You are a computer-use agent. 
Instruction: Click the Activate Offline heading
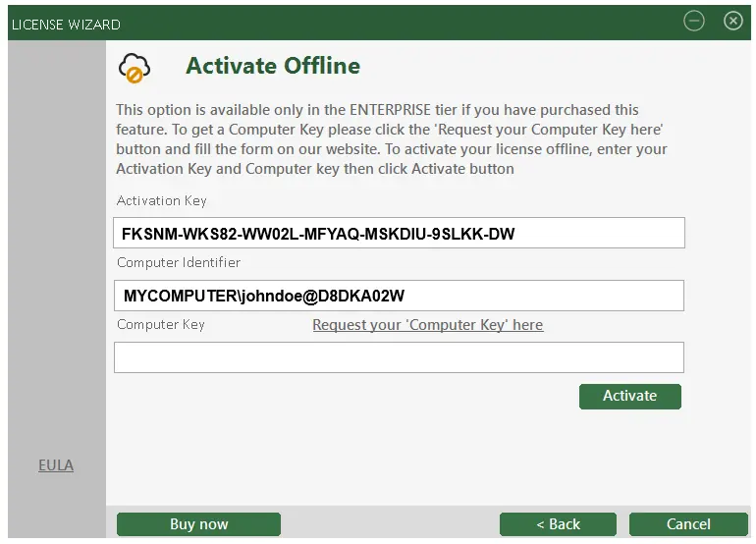[x=273, y=66]
